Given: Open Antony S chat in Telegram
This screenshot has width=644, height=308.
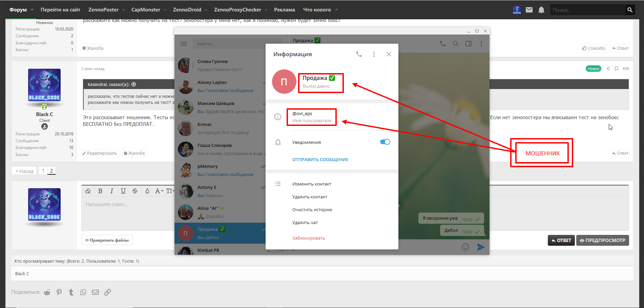Looking at the screenshot, I should 220,191.
